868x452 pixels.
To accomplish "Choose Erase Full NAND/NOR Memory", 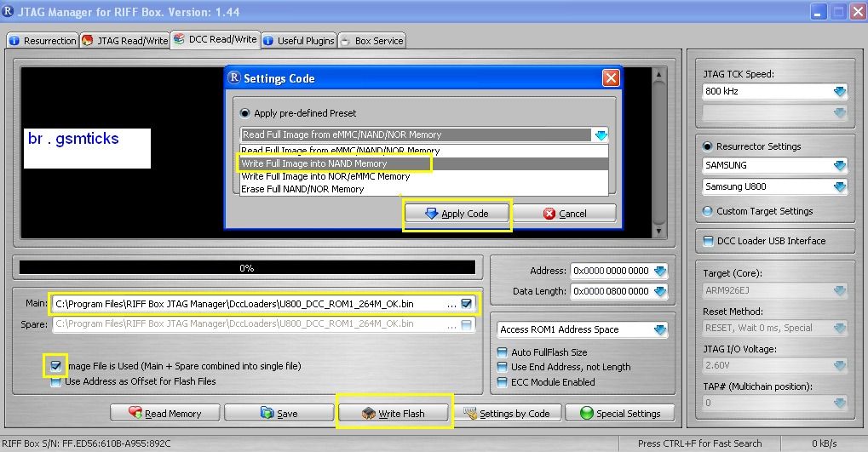I will pos(424,189).
